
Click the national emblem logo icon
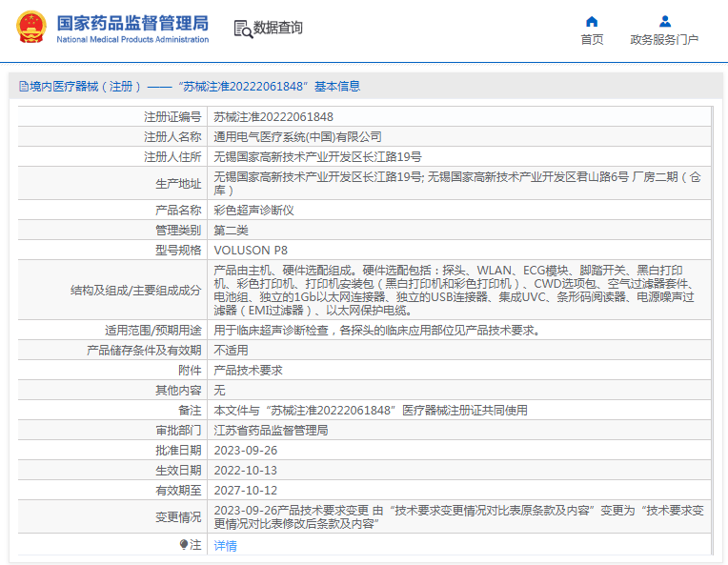pos(29,28)
